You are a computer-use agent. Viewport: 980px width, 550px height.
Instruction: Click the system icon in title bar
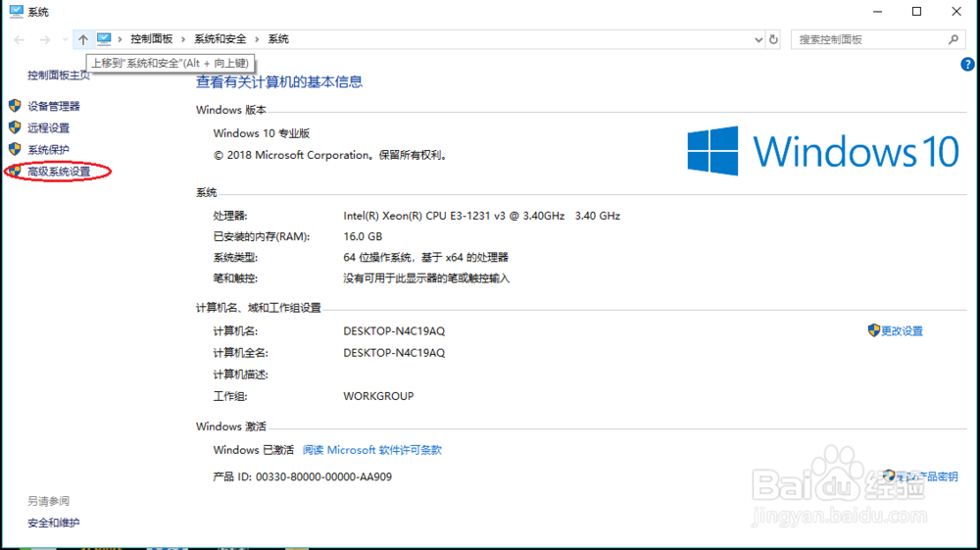[x=16, y=11]
